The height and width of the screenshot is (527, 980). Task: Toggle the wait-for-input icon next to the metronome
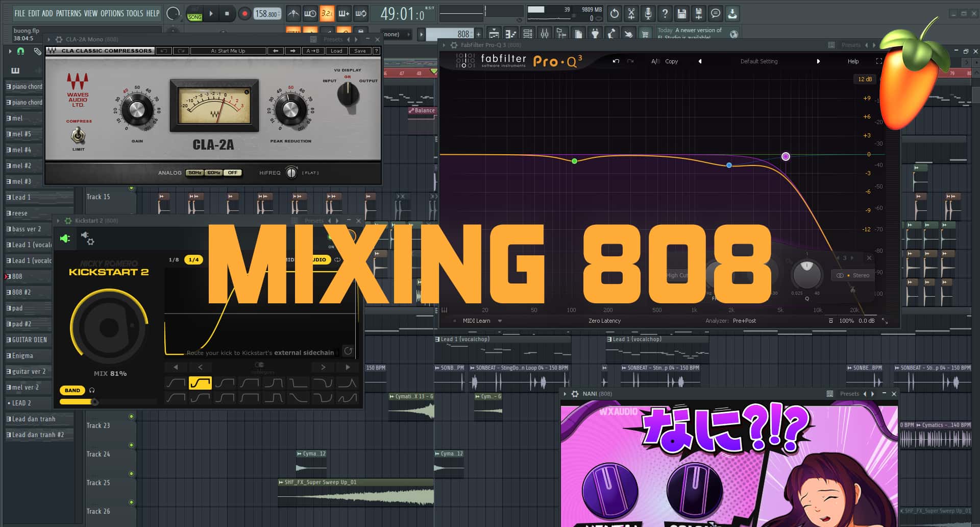(x=310, y=14)
